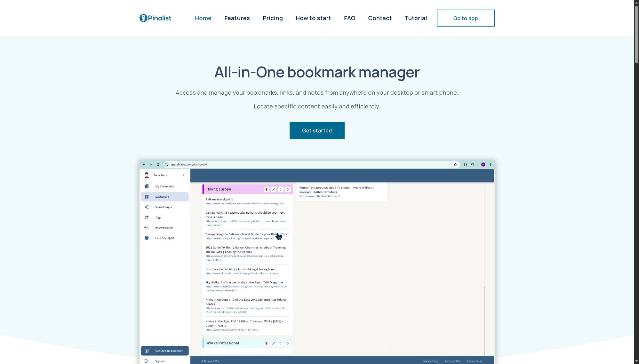This screenshot has height=364, width=639.
Task: Select My Bookmarks in the sidebar
Action: coord(164,186)
